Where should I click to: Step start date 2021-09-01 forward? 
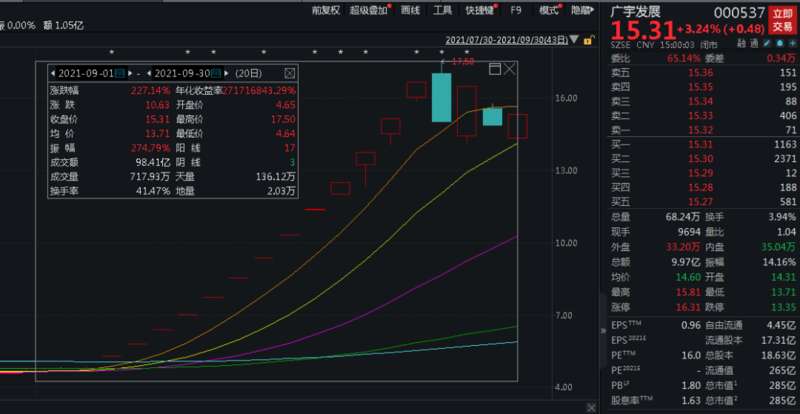point(130,73)
